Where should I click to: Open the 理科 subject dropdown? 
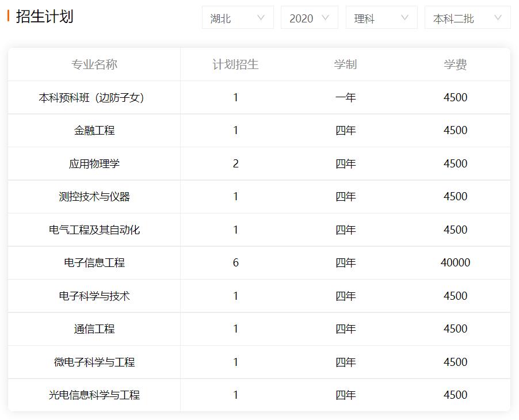(x=381, y=18)
